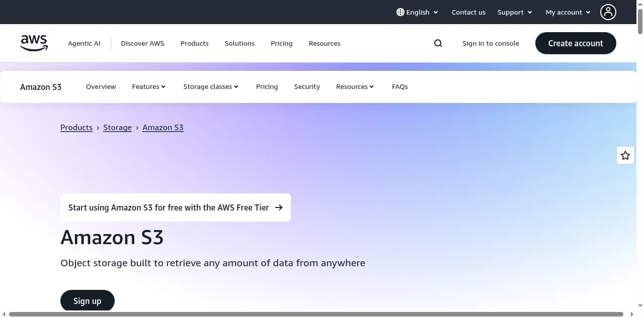
Task: Click the Sign up button
Action: (x=88, y=301)
